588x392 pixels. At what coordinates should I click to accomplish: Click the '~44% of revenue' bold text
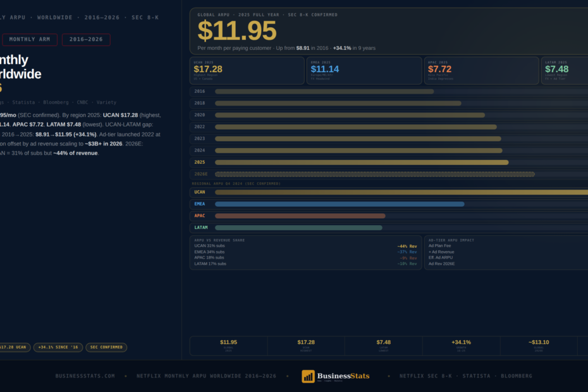click(x=75, y=153)
